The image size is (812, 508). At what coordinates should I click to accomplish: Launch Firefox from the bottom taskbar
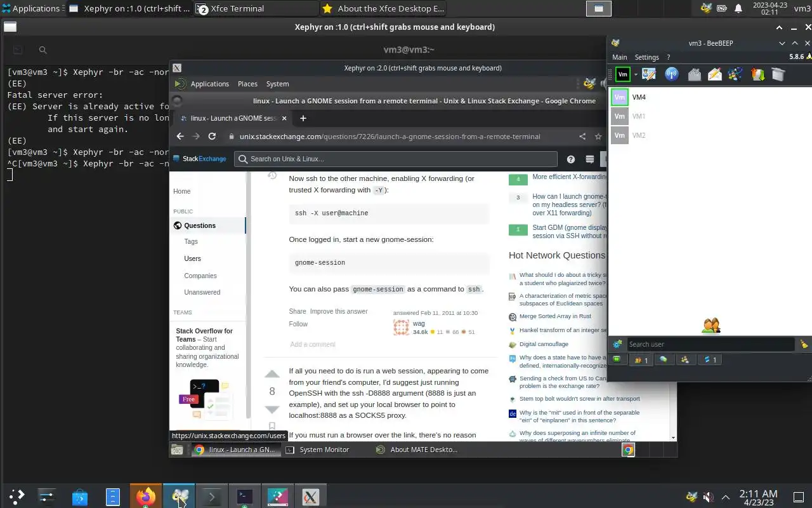[146, 497]
